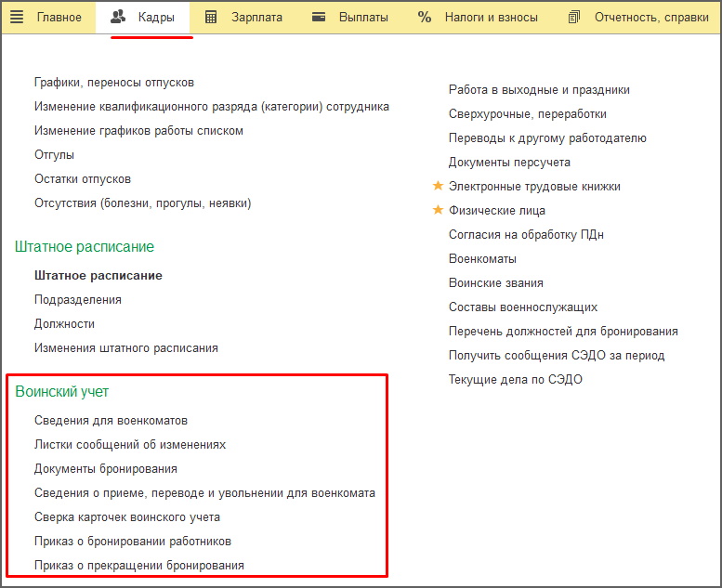Click the hamburger icon next to Главное
This screenshot has width=722, height=588.
click(17, 17)
